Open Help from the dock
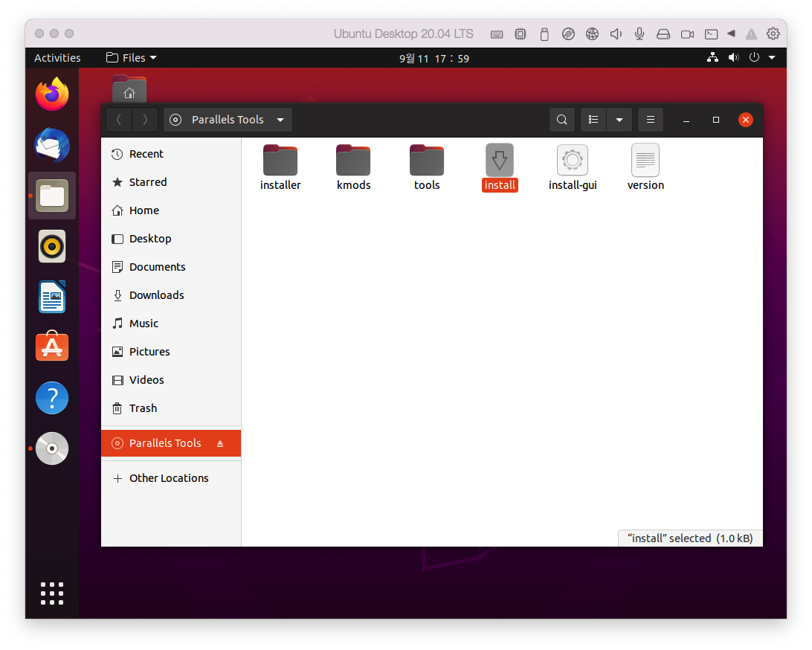Viewport: 812px width, 650px height. click(x=52, y=398)
